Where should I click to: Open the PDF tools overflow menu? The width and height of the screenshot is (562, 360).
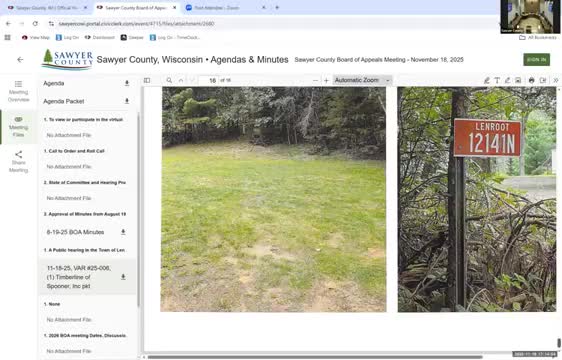(x=556, y=80)
